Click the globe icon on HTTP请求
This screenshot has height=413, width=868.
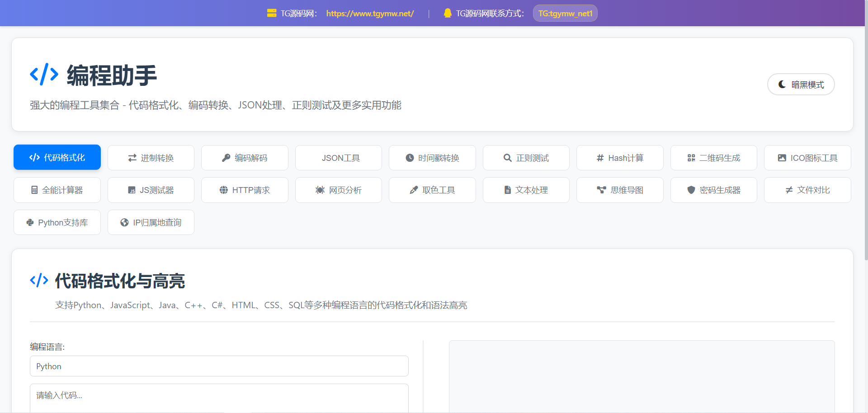click(223, 190)
